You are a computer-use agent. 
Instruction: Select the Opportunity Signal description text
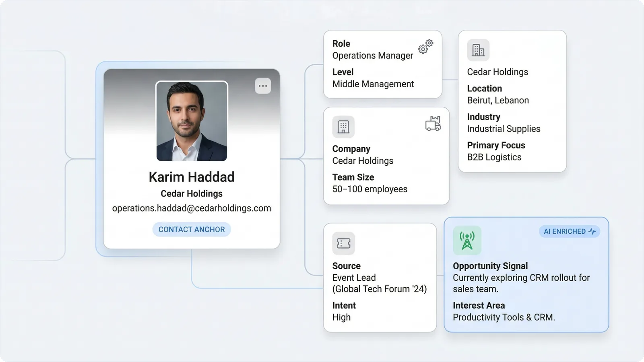pos(521,283)
